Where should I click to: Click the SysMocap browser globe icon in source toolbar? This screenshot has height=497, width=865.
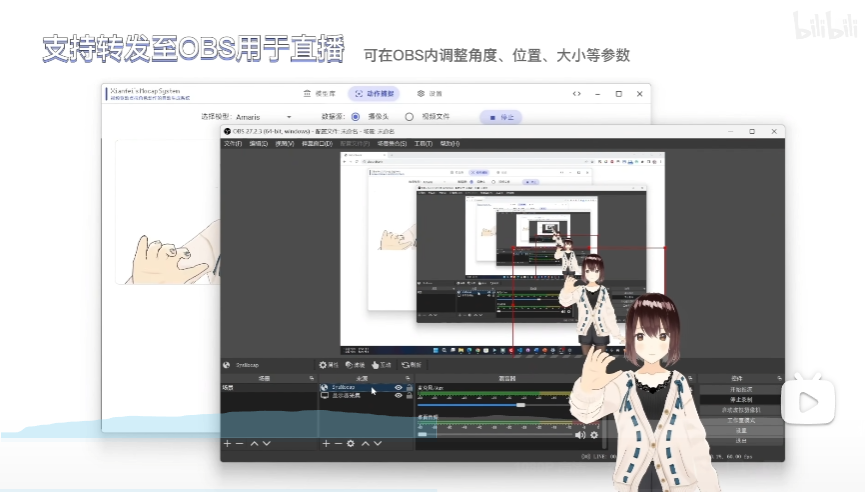(226, 365)
